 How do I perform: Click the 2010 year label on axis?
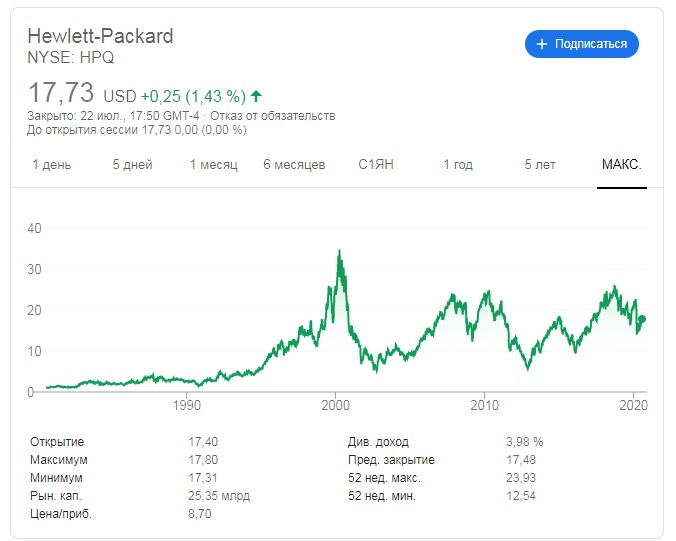(485, 407)
